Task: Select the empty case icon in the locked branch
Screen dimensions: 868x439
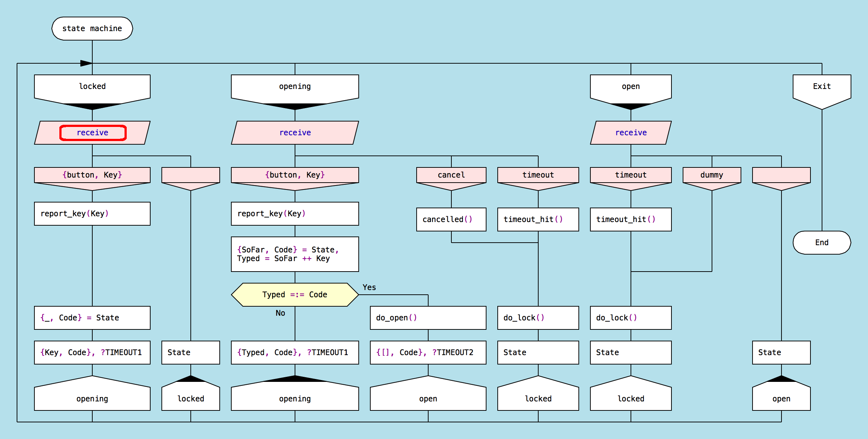Action: point(190,176)
